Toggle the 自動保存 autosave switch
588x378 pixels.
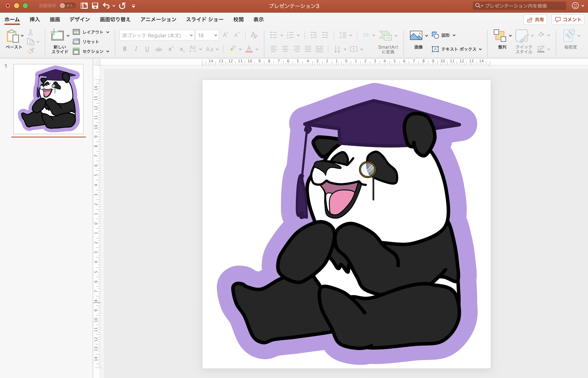(x=67, y=6)
